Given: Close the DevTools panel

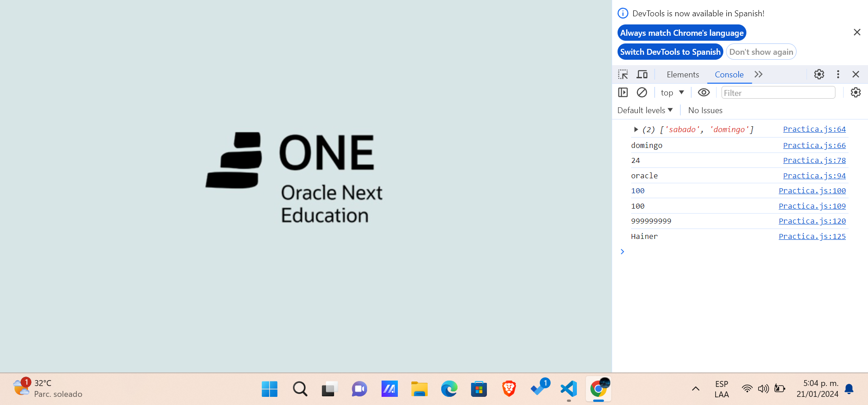Looking at the screenshot, I should click(x=856, y=74).
